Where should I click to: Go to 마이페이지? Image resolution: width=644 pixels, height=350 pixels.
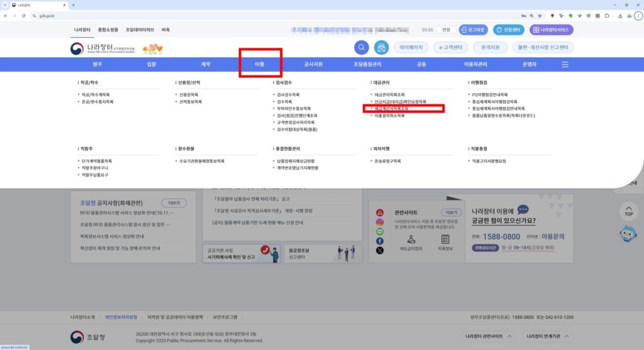tap(411, 48)
